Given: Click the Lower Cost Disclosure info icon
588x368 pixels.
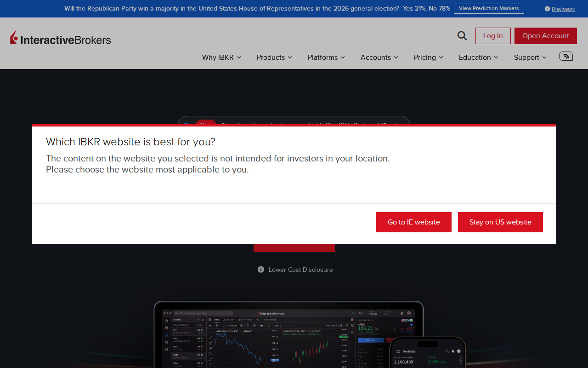Looking at the screenshot, I should pos(261,270).
